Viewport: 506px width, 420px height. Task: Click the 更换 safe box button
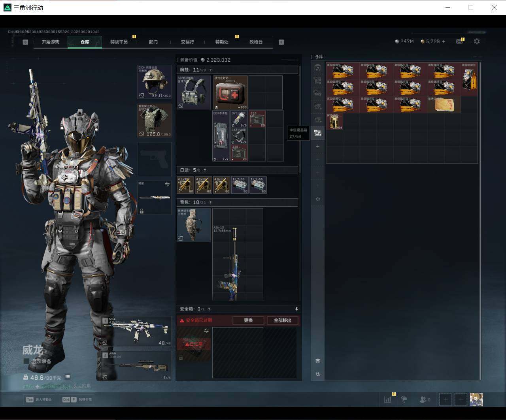click(248, 320)
